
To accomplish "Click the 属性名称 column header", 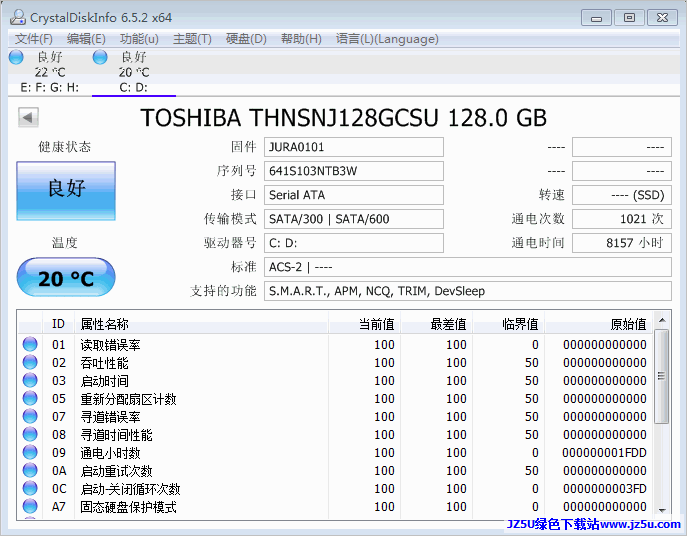I will [x=202, y=324].
